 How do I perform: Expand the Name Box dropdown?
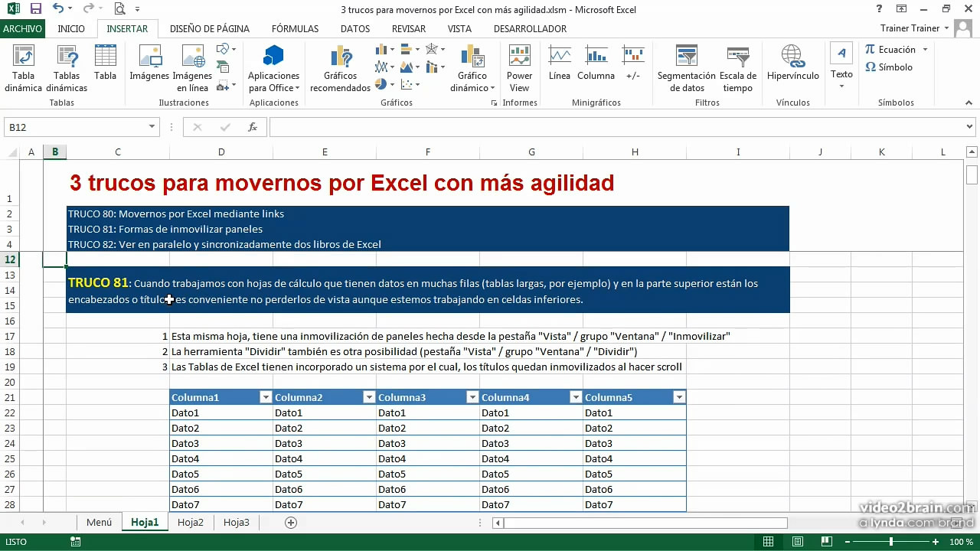pyautogui.click(x=152, y=127)
